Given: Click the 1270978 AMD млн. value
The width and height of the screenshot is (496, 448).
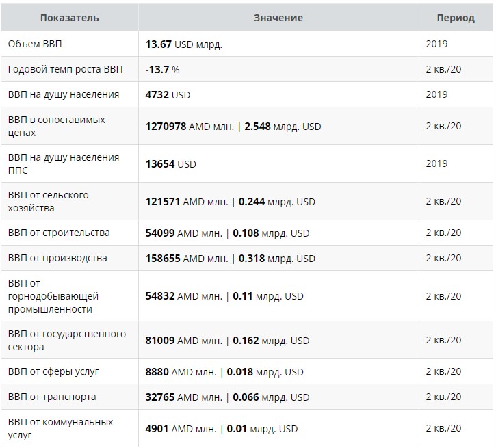Looking at the screenshot, I should tap(190, 127).
